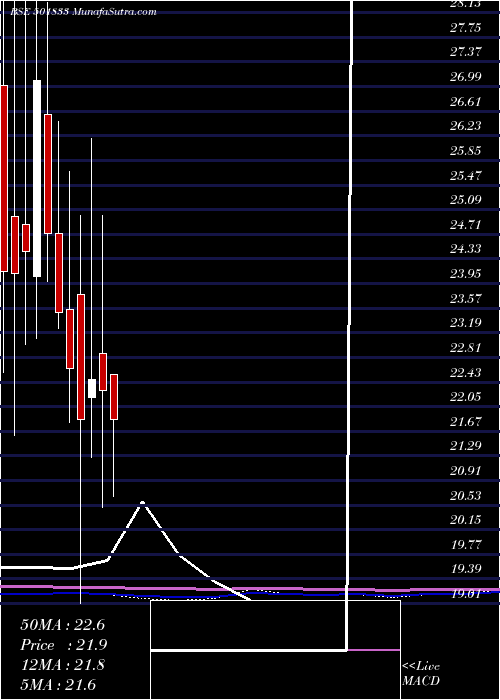Select the 21.67 price value
This screenshot has width=500, height=700.
coord(465,421)
